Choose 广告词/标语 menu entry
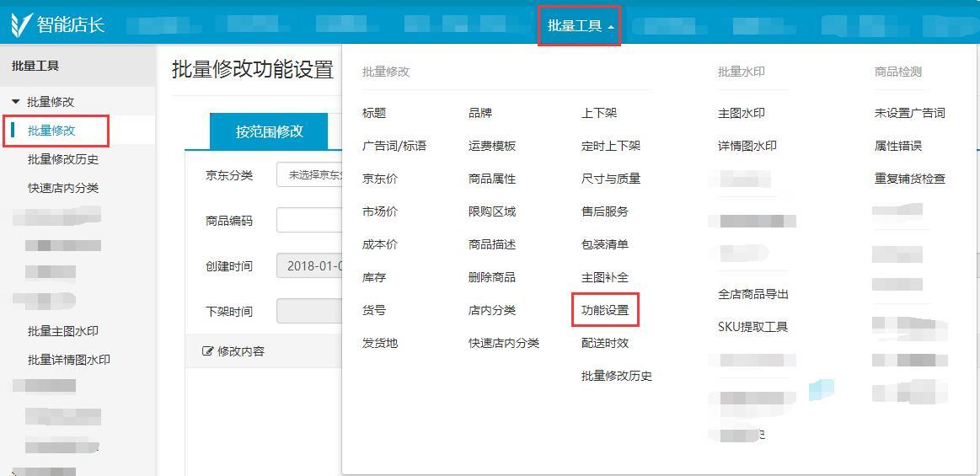Screen dimensions: 980x476 pos(394,147)
